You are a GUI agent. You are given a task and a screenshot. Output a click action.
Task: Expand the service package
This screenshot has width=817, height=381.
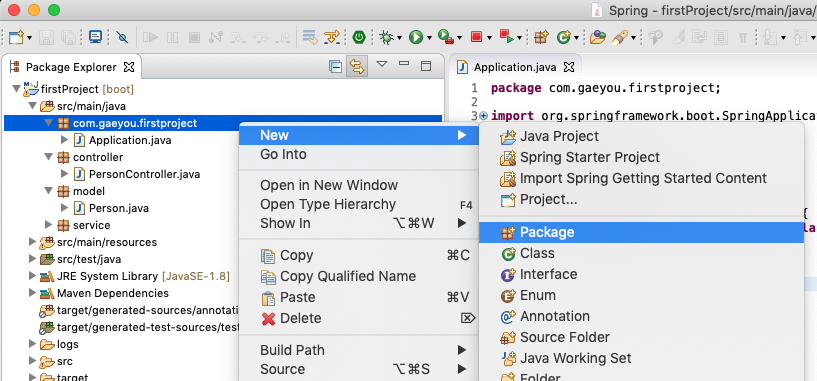(x=48, y=225)
